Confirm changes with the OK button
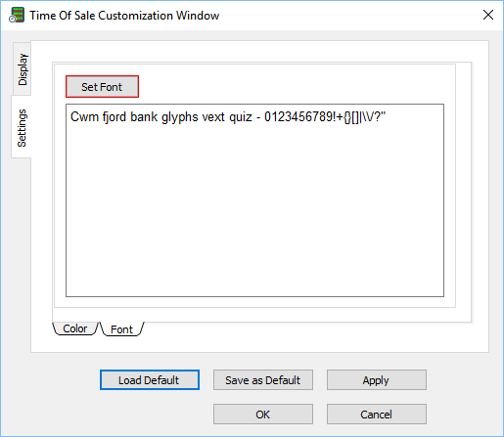504x437 pixels. pyautogui.click(x=263, y=415)
